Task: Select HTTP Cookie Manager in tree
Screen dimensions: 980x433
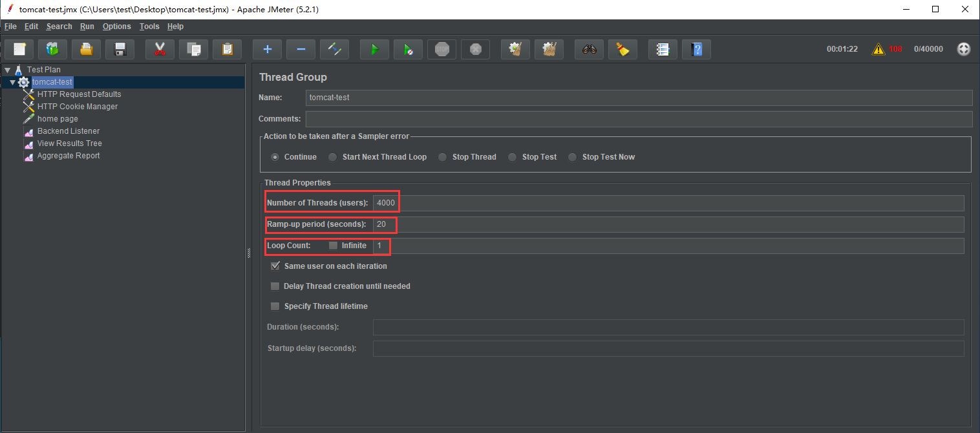Action: coord(78,107)
